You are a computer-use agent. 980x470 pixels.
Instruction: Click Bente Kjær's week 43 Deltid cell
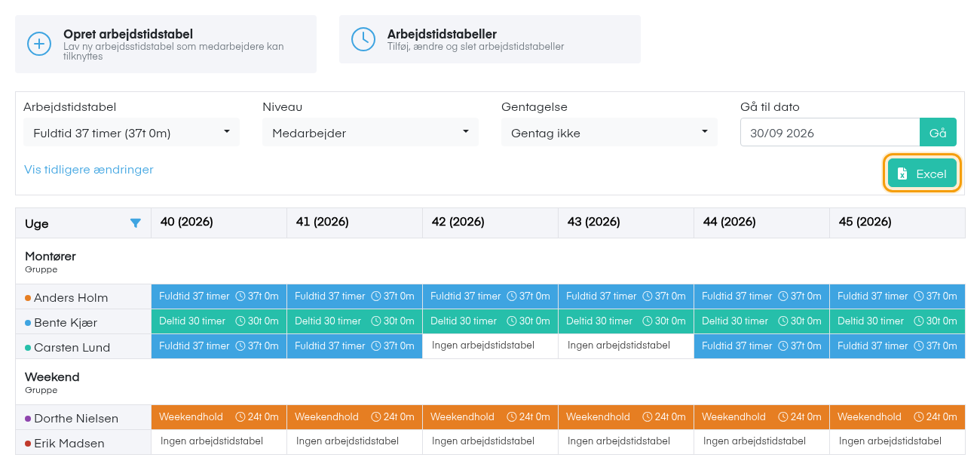(x=626, y=321)
